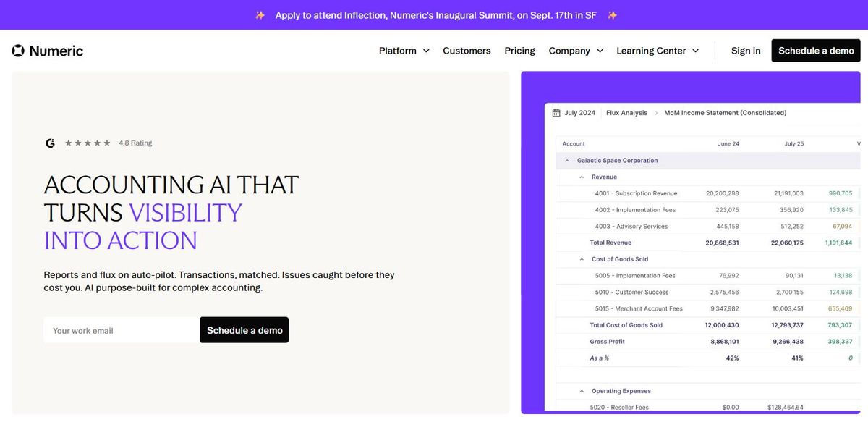Viewport: 868px width, 446px height.
Task: Click Schedule a demo beside email field
Action: point(244,330)
